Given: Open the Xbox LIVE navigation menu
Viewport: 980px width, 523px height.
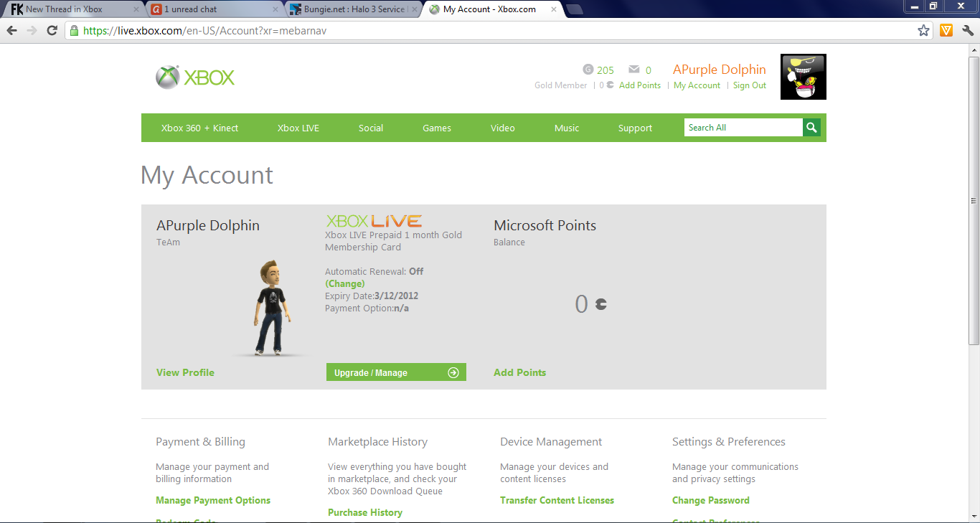Looking at the screenshot, I should click(x=298, y=128).
